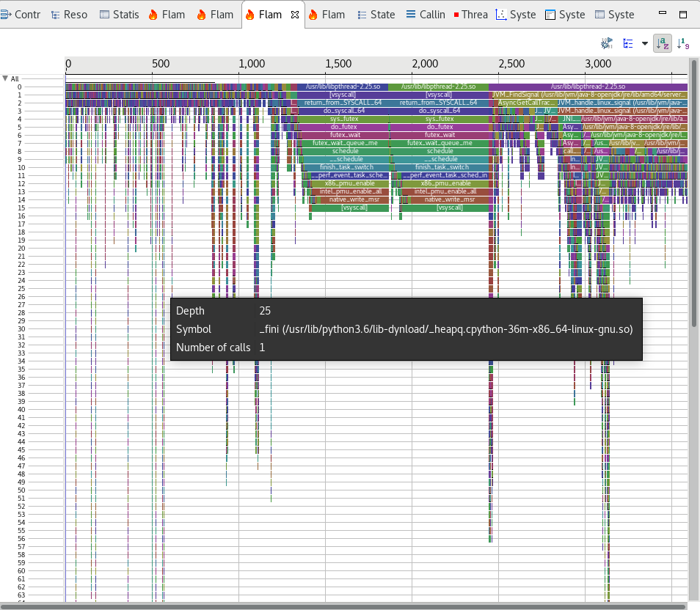The height and width of the screenshot is (610, 700).
Task: Click the aggregate threads grouping icon
Action: [x=628, y=44]
